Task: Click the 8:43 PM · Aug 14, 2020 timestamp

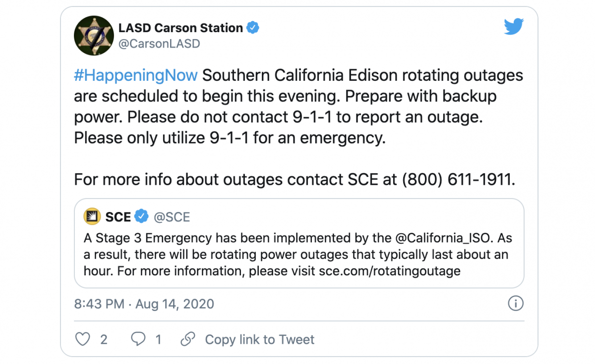Action: 144,304
